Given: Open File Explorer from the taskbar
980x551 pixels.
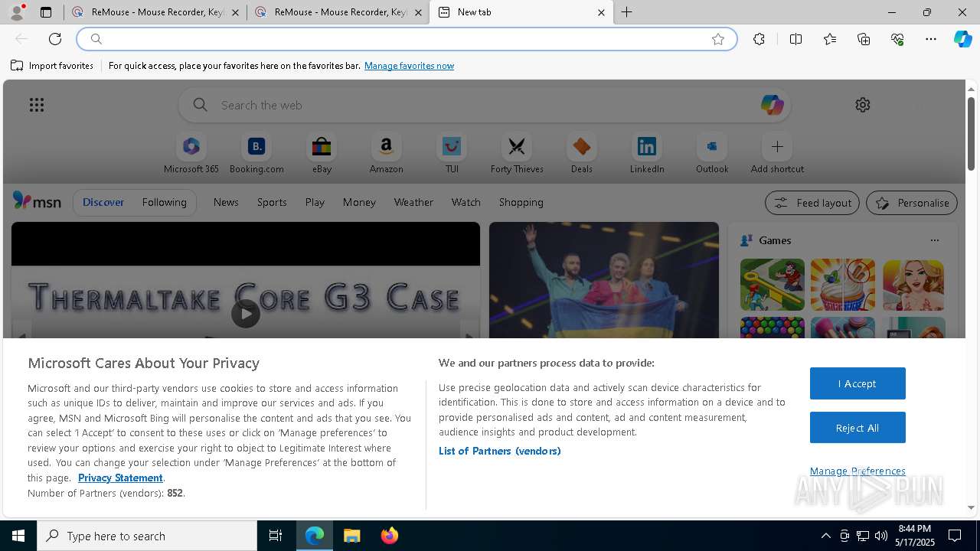Looking at the screenshot, I should coord(351,536).
